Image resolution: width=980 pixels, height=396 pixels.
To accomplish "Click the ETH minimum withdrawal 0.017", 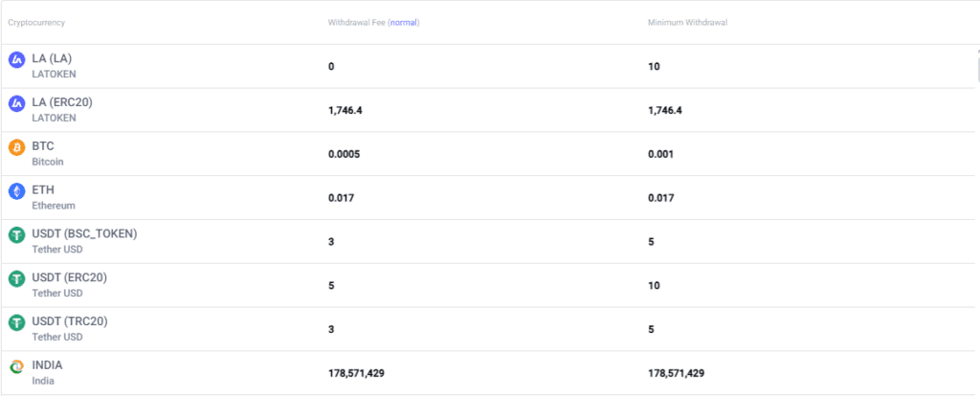I will [x=661, y=198].
